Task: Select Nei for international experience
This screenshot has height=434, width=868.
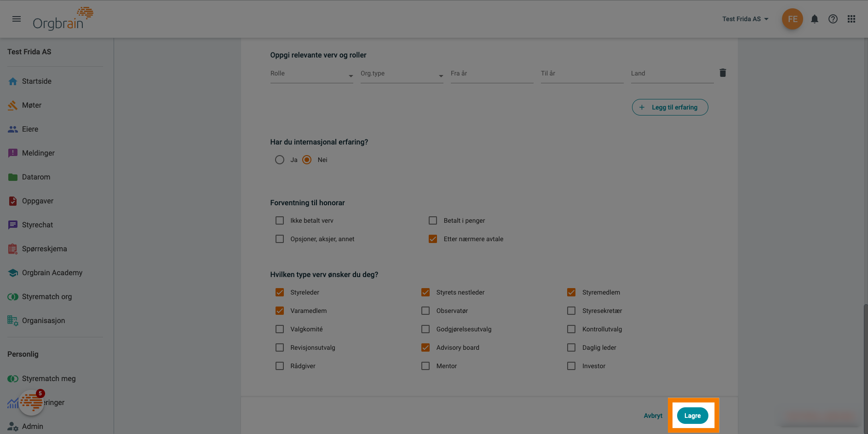Action: point(307,160)
